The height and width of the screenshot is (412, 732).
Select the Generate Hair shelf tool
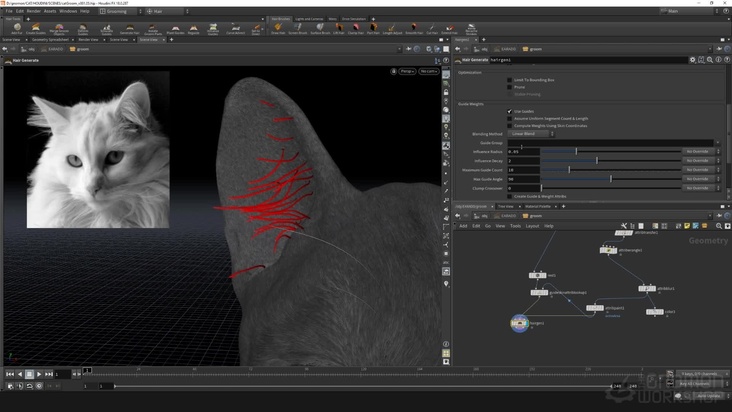point(129,28)
